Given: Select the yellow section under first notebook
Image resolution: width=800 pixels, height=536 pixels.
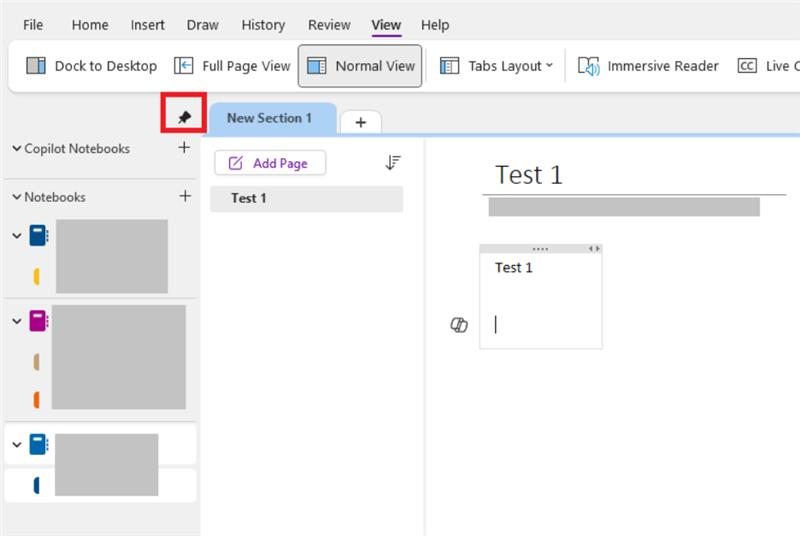Looking at the screenshot, I should coord(36,276).
